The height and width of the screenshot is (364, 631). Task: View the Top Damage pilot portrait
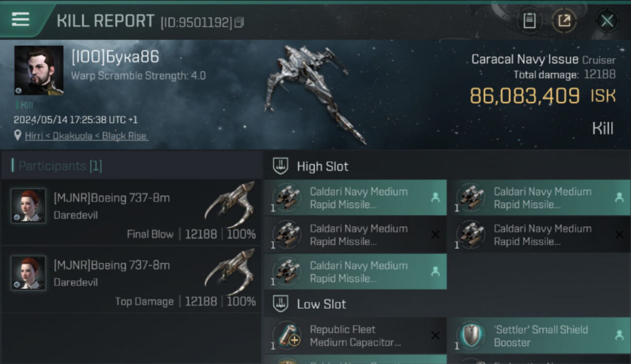click(x=28, y=273)
